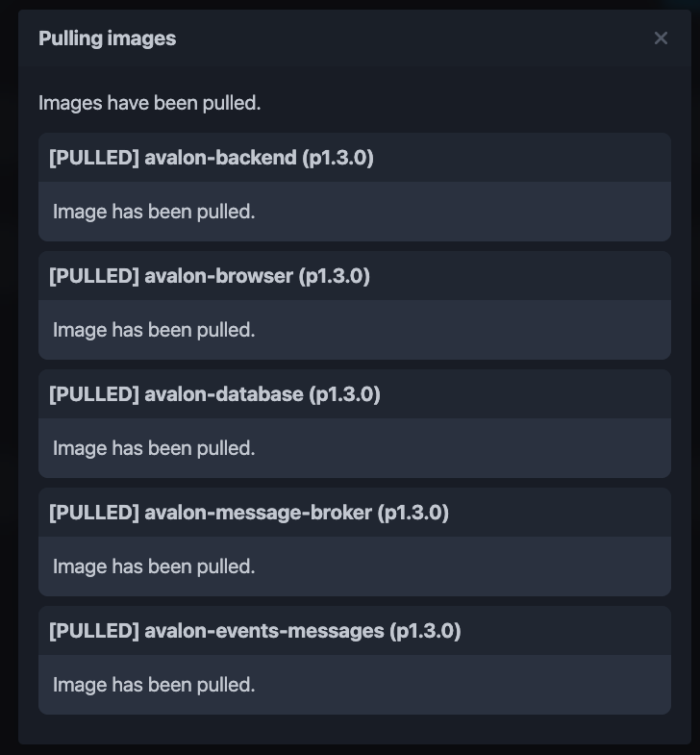Click the pulled message under avalon-message-broker

pyautogui.click(x=154, y=566)
